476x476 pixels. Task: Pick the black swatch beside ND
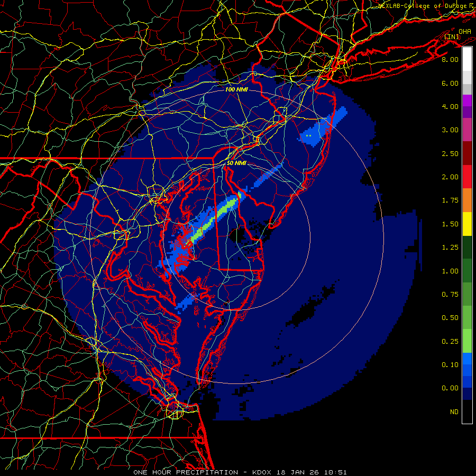(x=467, y=411)
